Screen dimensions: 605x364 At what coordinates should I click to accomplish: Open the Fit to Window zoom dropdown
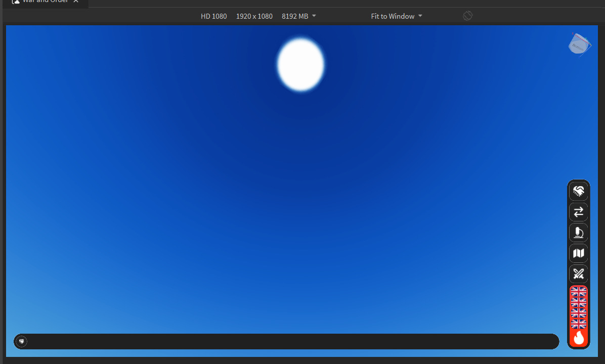[396, 16]
